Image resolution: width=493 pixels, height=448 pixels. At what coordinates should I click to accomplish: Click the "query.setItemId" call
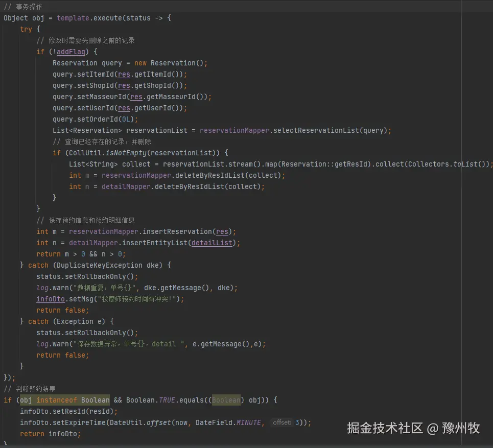83,74
